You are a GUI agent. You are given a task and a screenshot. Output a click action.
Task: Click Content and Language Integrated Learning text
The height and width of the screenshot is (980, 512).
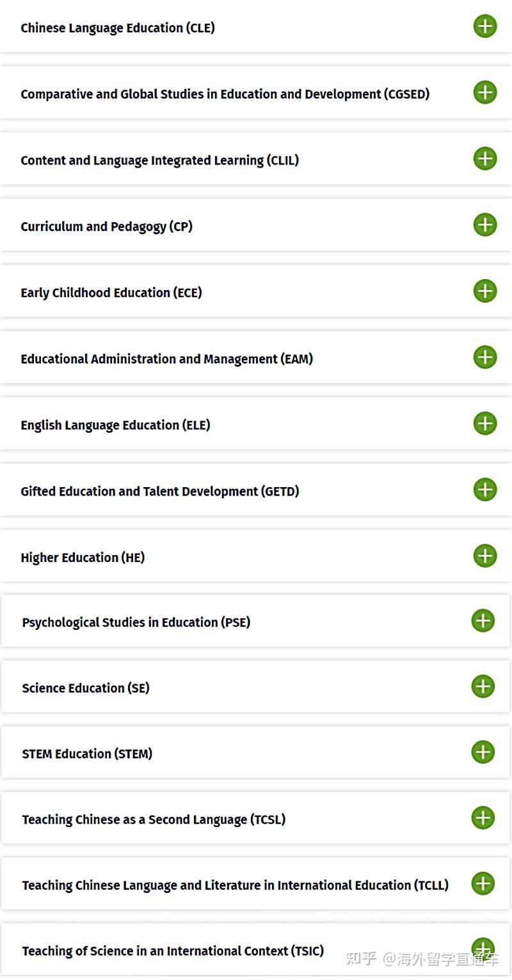(x=159, y=161)
